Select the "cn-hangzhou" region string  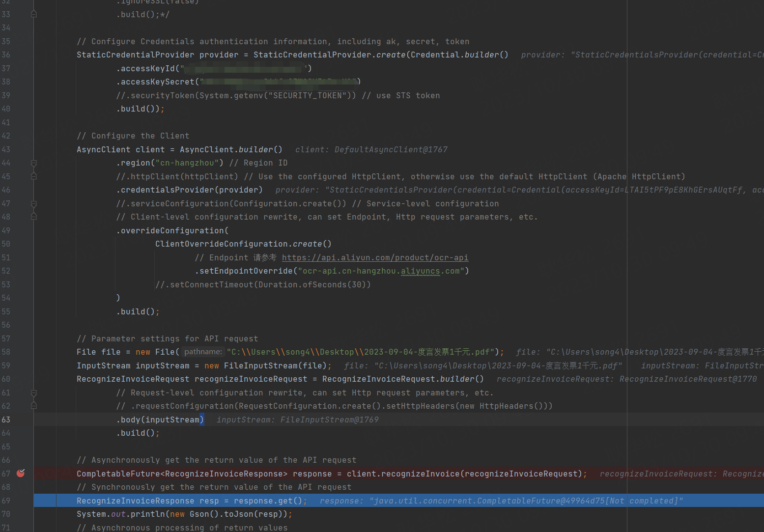[187, 163]
